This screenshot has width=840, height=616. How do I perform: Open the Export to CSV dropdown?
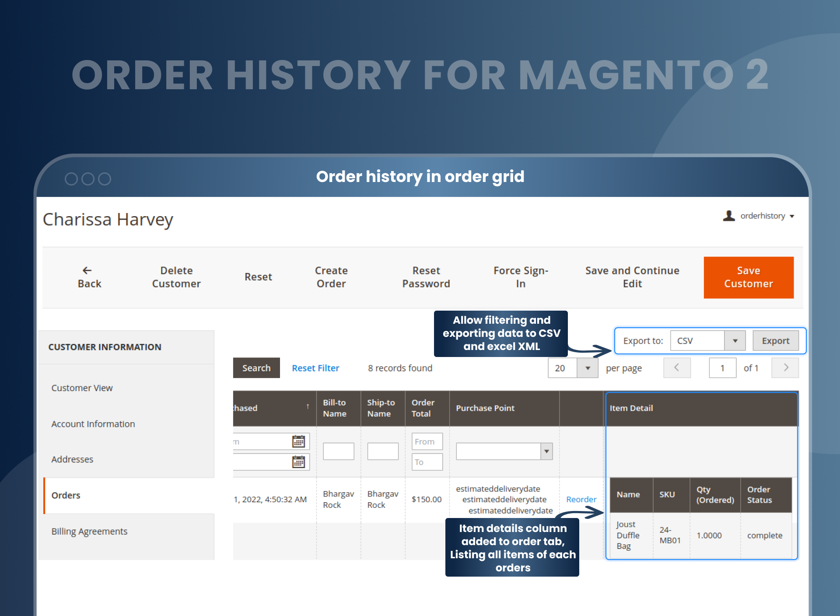pos(707,341)
